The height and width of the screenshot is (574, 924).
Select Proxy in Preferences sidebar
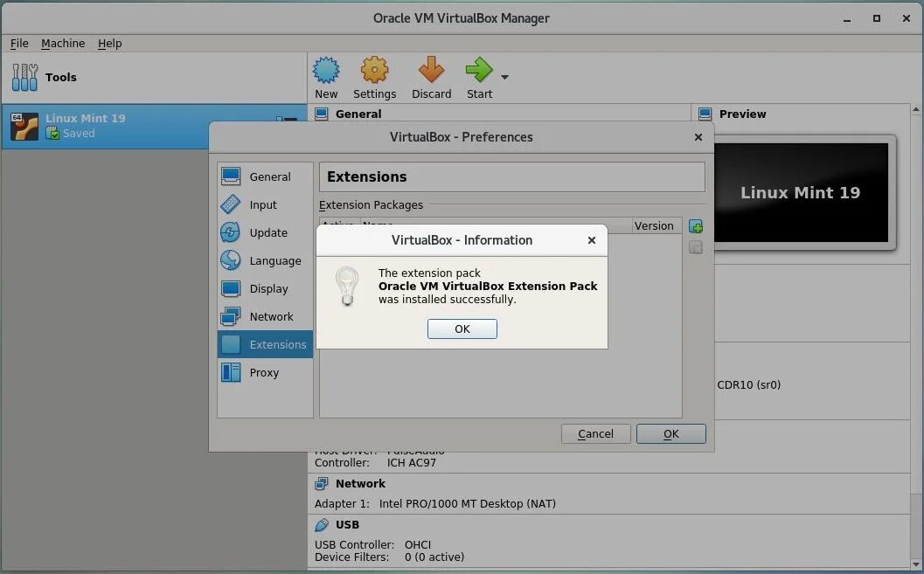[265, 373]
